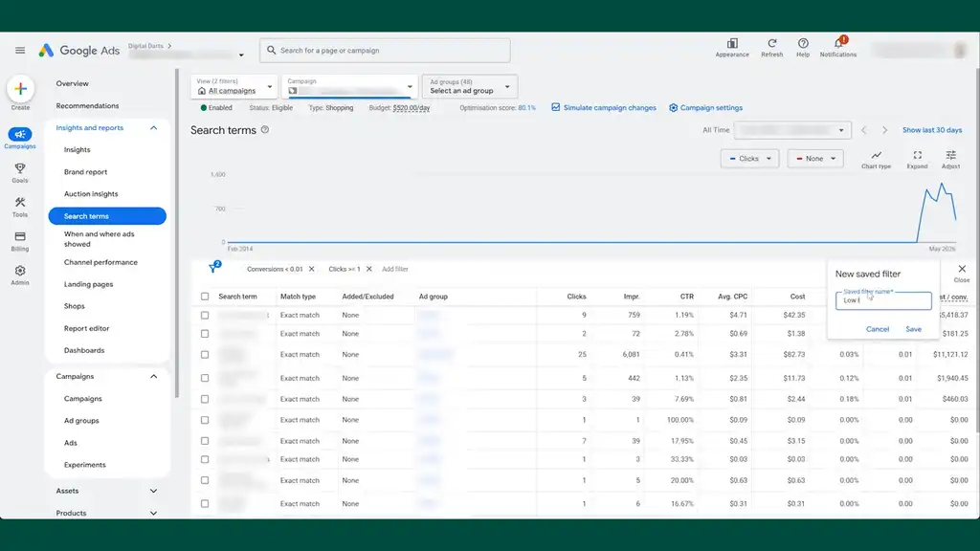
Task: Open Campaign settings link
Action: (711, 108)
